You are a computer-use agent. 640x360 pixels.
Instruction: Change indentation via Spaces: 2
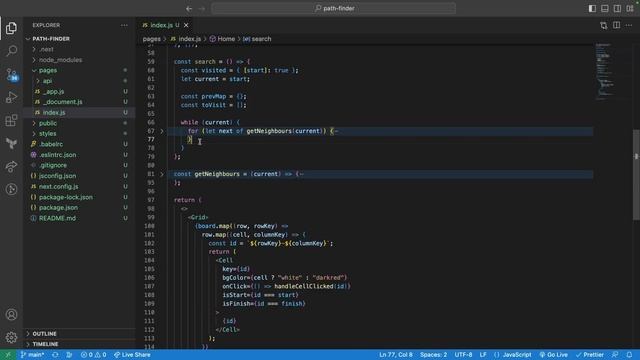click(433, 355)
